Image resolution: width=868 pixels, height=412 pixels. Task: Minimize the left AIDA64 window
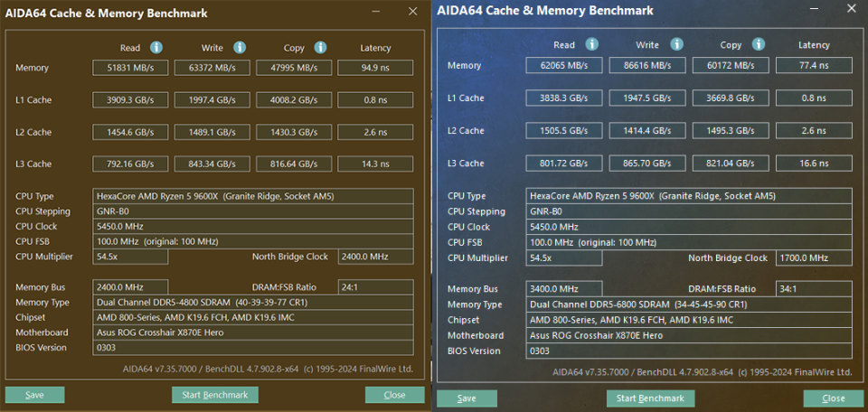(376, 12)
